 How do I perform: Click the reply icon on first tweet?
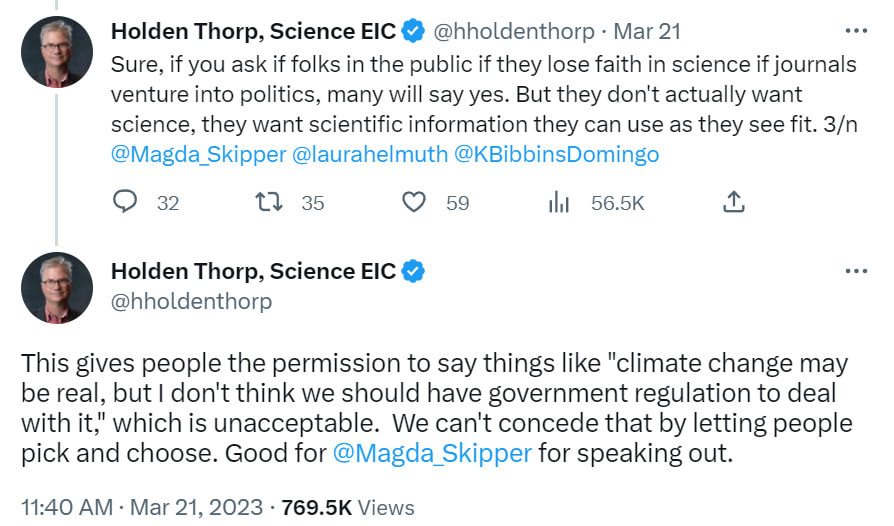click(125, 203)
